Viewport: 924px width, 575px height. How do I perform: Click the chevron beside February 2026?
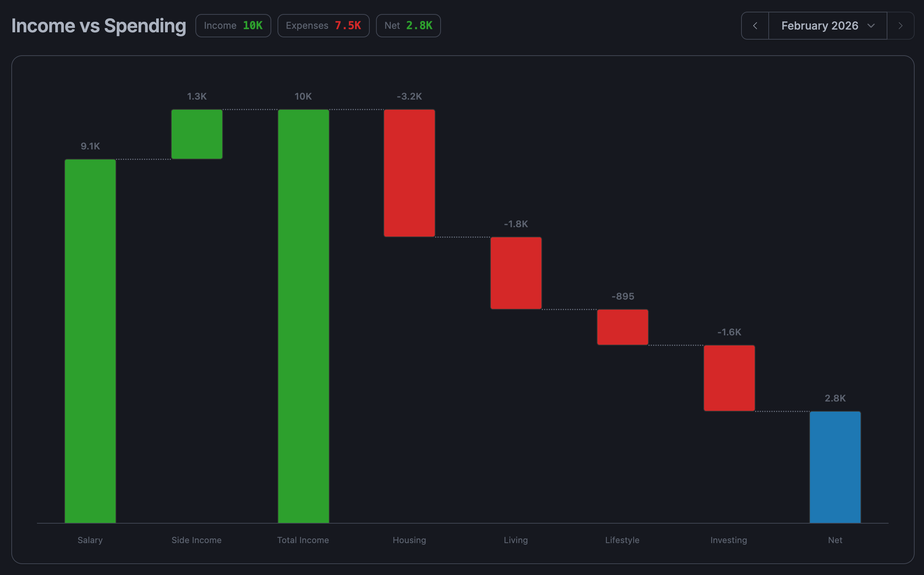coord(871,26)
